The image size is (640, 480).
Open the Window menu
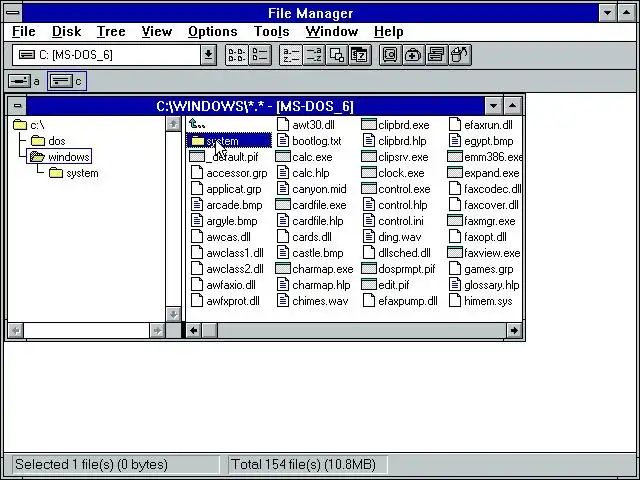coord(332,31)
